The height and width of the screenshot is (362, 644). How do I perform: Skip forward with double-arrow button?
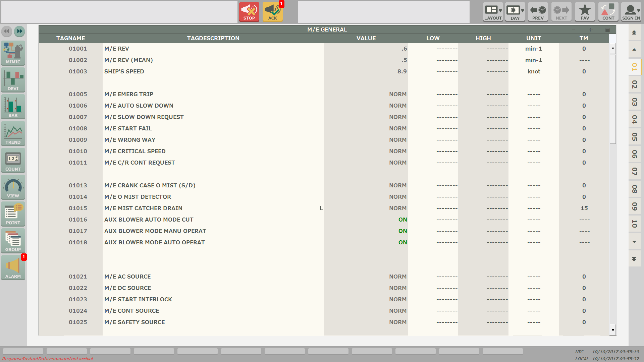point(19,31)
